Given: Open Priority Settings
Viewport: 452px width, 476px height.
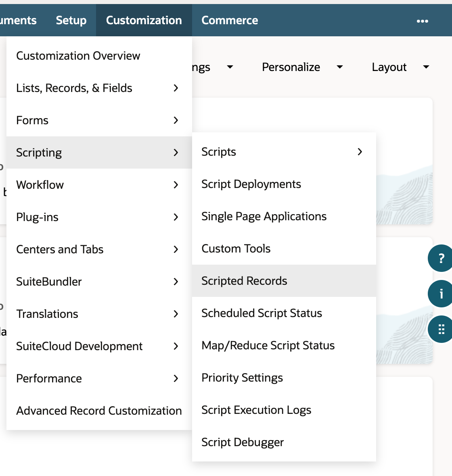Looking at the screenshot, I should click(284, 378).
